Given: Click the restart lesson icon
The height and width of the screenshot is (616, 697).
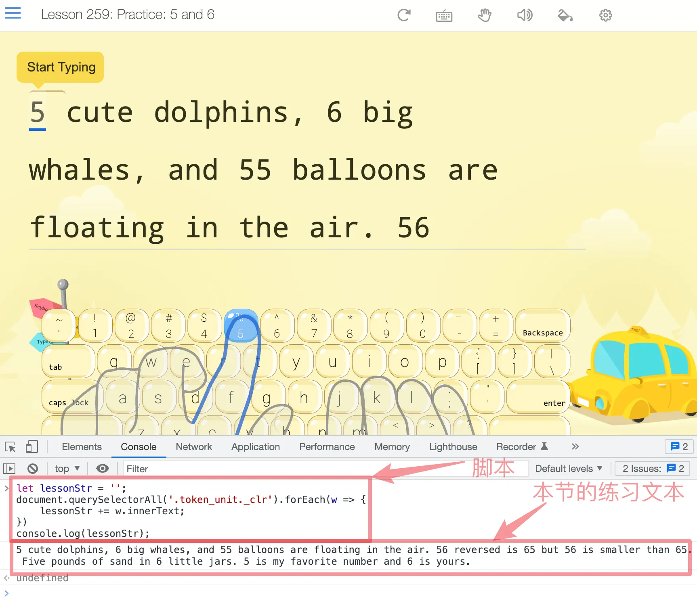Looking at the screenshot, I should pyautogui.click(x=404, y=15).
